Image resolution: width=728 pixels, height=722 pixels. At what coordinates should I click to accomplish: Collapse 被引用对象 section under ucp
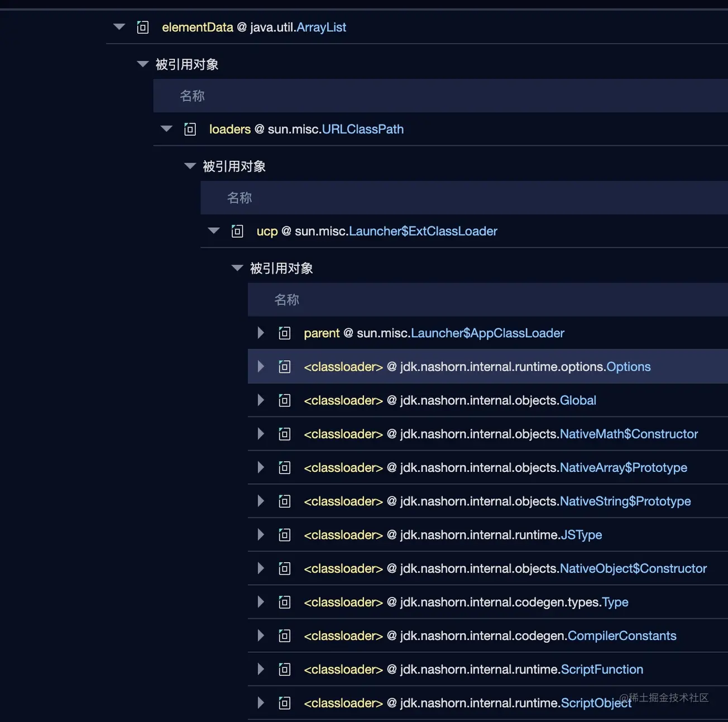tap(237, 268)
